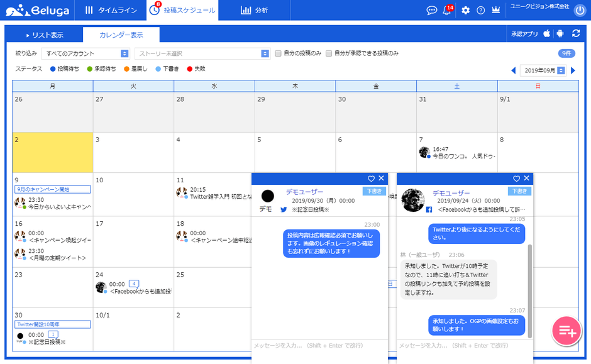Click the crown icon in header
Viewport: 591px width, 364px height.
pyautogui.click(x=497, y=10)
